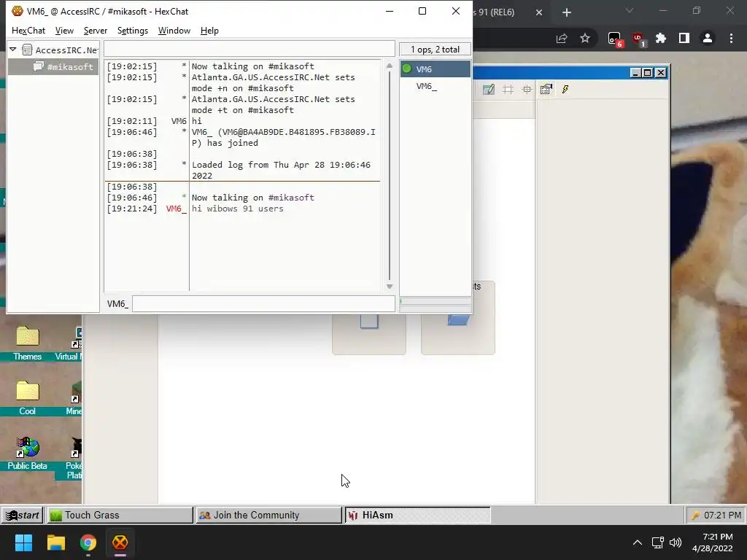Click the 'hi wibows 91 users' message
The width and height of the screenshot is (747, 560).
pos(237,209)
